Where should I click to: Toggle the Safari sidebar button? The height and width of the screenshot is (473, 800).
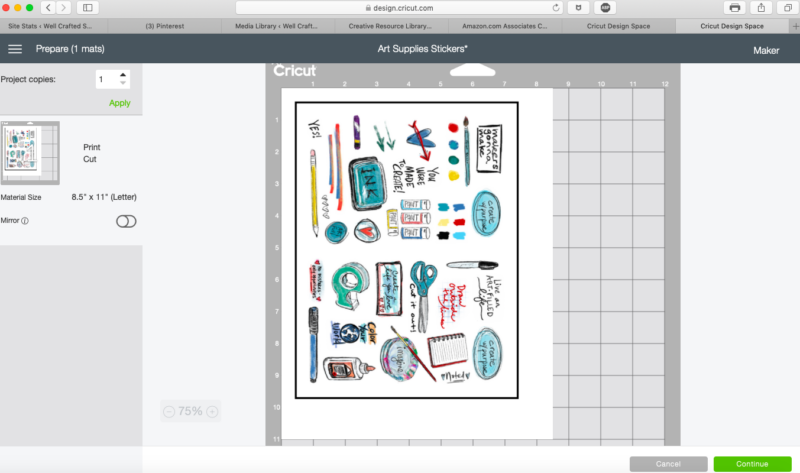click(88, 8)
